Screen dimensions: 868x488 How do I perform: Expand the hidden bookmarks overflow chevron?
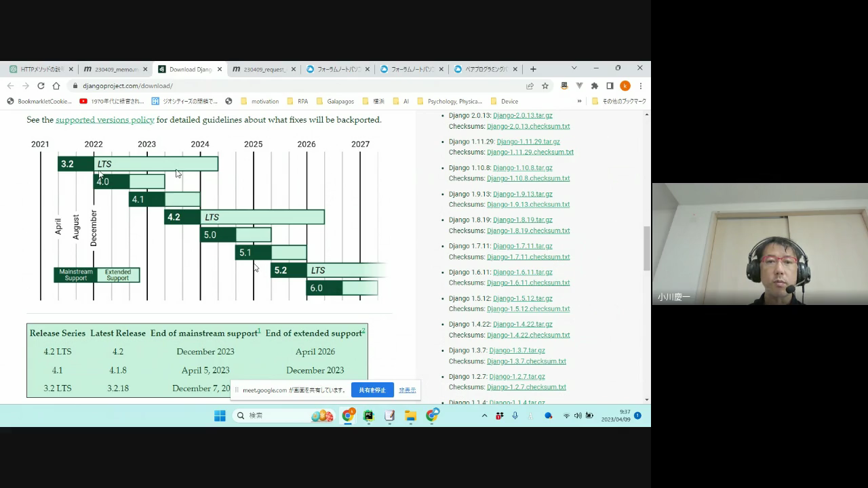click(579, 101)
